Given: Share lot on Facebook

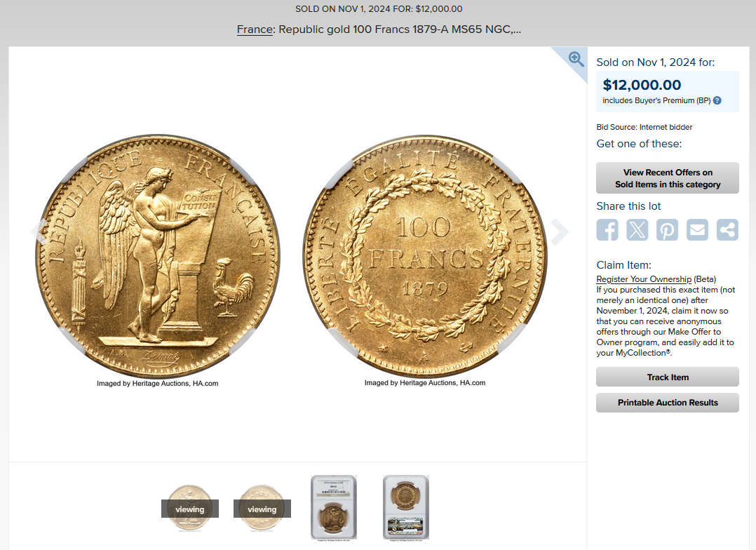Looking at the screenshot, I should point(607,229).
